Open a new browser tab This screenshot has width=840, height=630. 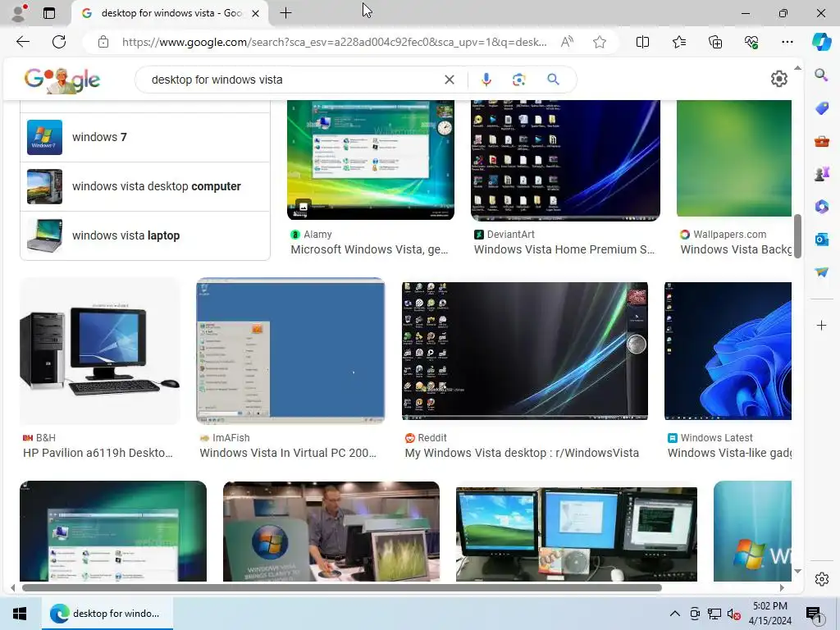pyautogui.click(x=286, y=13)
